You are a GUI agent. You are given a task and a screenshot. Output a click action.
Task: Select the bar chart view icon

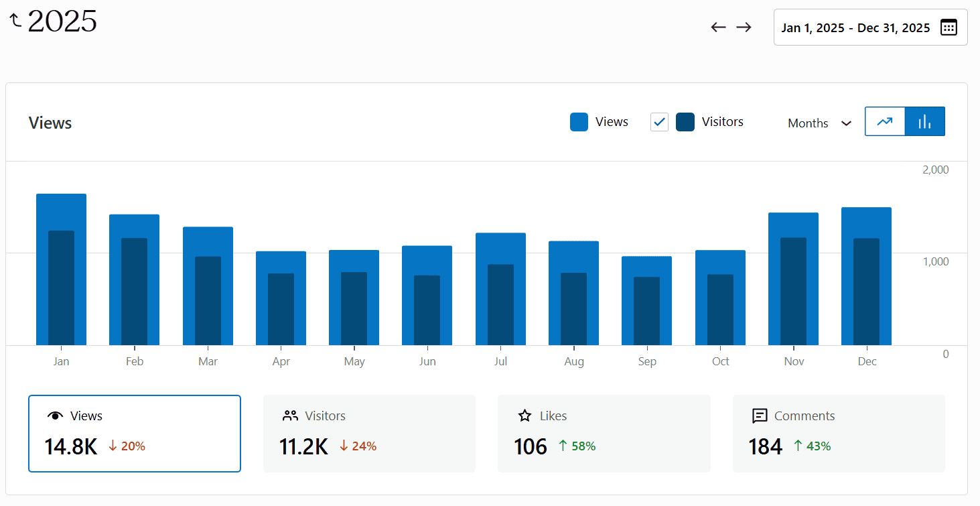[x=924, y=121]
